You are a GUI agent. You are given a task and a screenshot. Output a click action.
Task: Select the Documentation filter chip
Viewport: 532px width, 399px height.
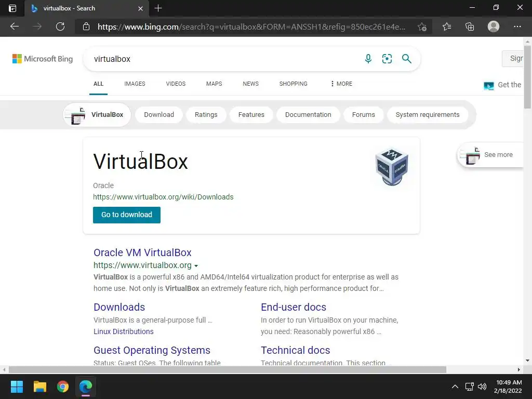click(308, 115)
